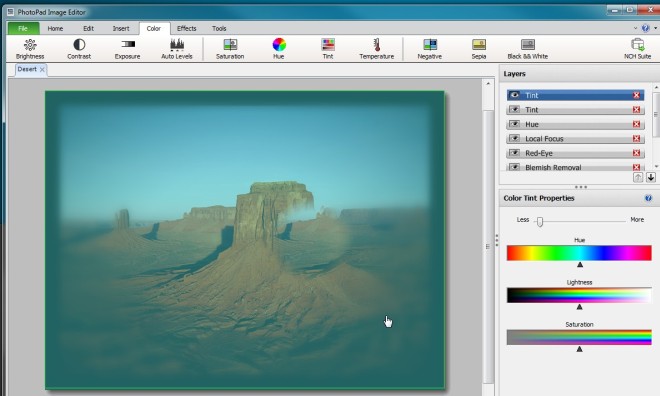Open the Brightness adjustment tool

(x=30, y=49)
